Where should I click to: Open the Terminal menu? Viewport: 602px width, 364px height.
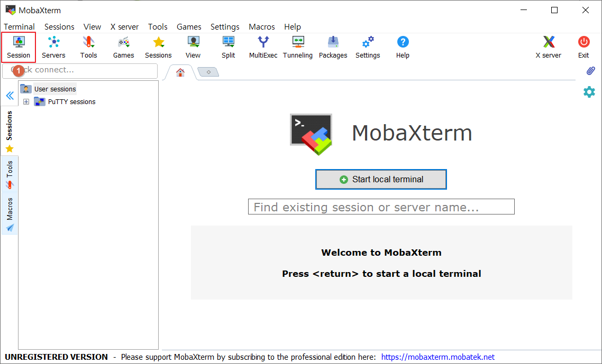coord(19,27)
